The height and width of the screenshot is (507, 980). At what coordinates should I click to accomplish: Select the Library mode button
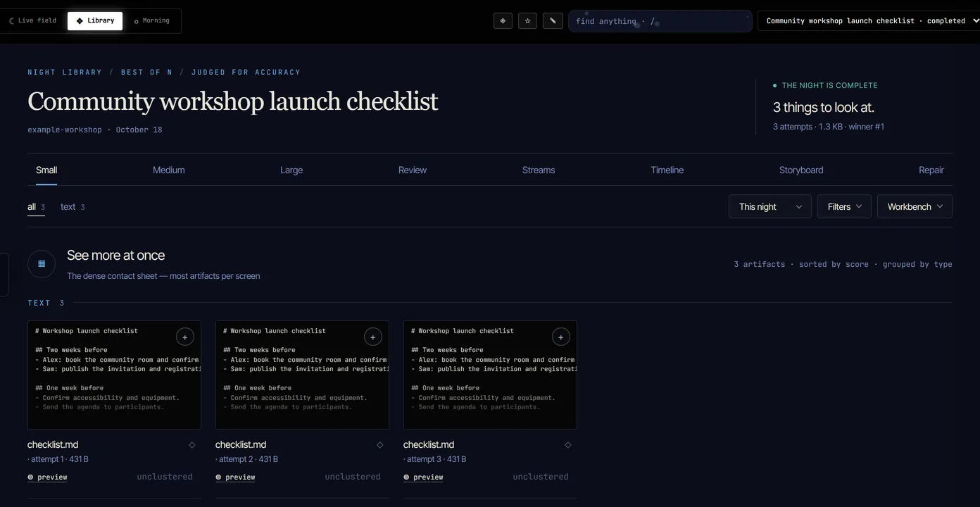coord(95,20)
